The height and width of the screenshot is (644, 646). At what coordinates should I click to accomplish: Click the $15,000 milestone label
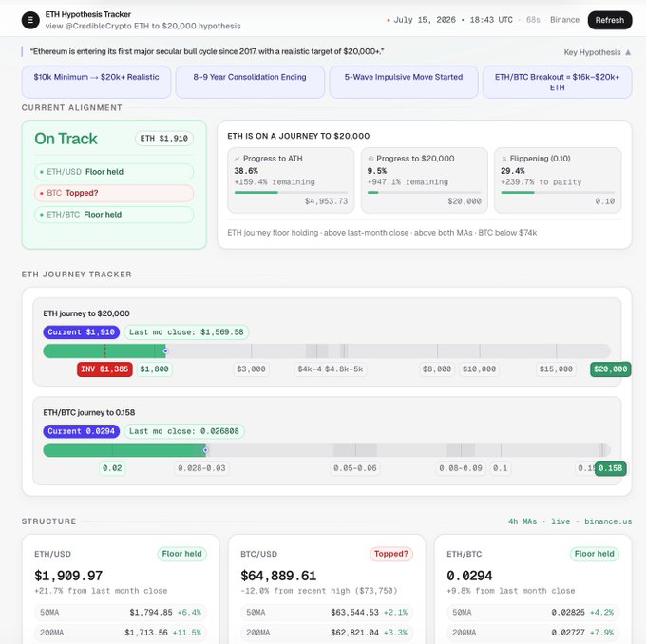pyautogui.click(x=556, y=369)
